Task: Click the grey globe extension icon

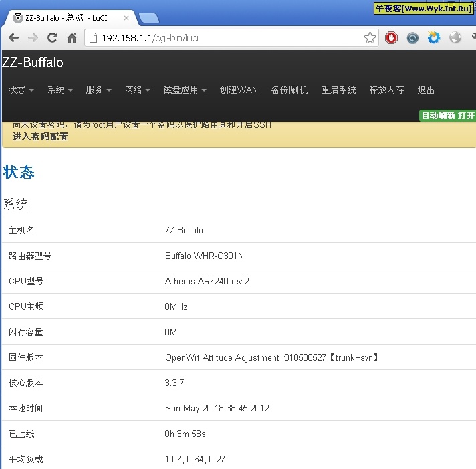Action: click(455, 38)
